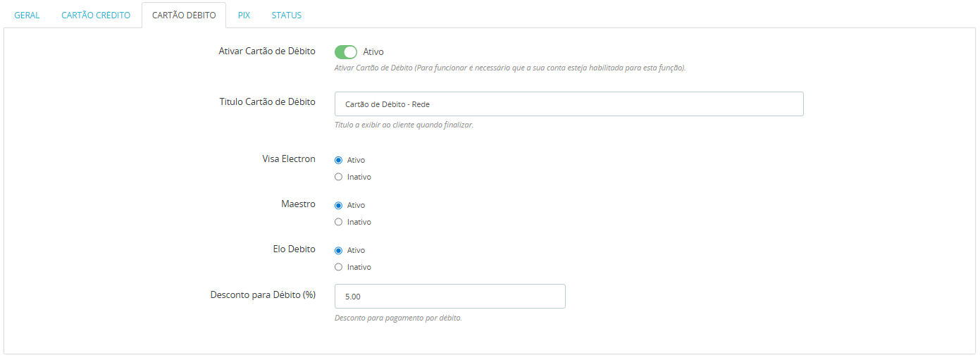This screenshot has height=360, width=980.
Task: Open the STATUS tab
Action: click(287, 15)
